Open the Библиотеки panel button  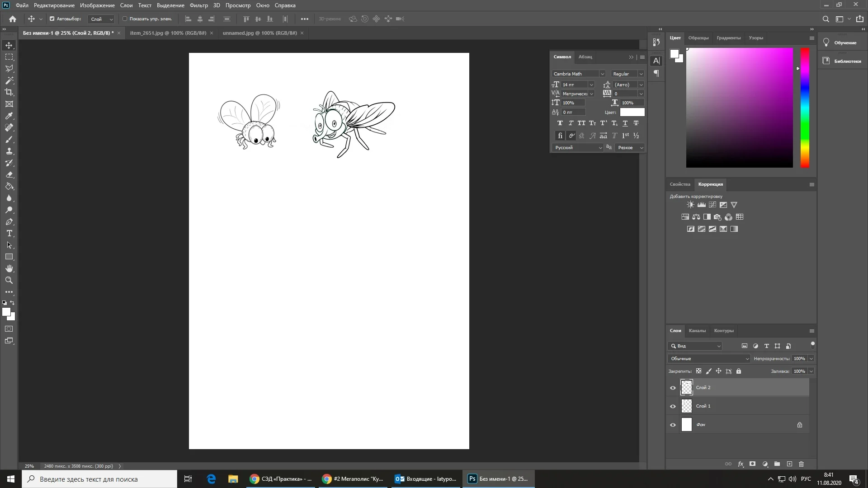pyautogui.click(x=843, y=61)
